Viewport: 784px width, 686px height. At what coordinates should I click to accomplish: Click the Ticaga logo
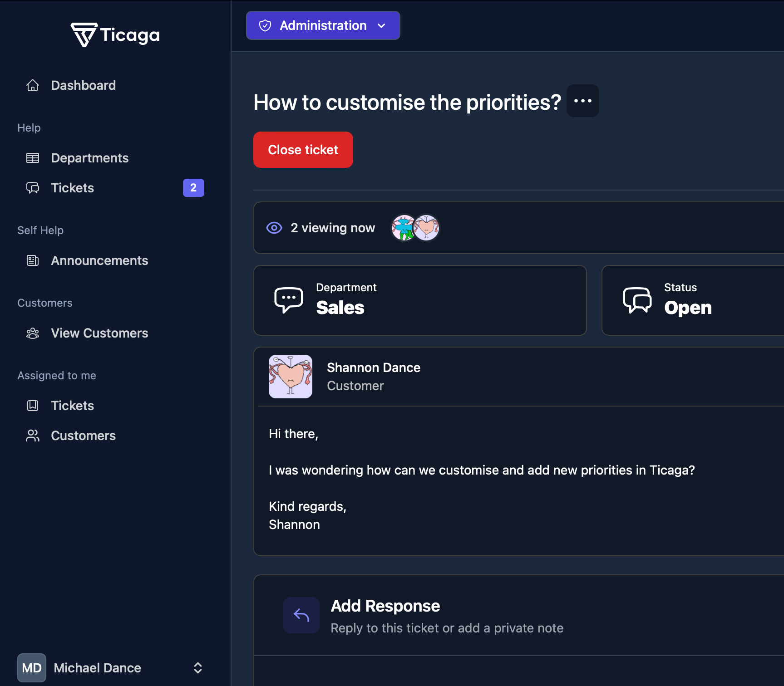(x=115, y=35)
